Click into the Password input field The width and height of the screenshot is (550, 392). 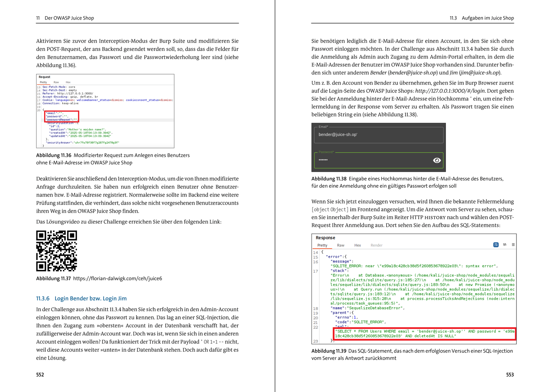pyautogui.click(x=378, y=160)
